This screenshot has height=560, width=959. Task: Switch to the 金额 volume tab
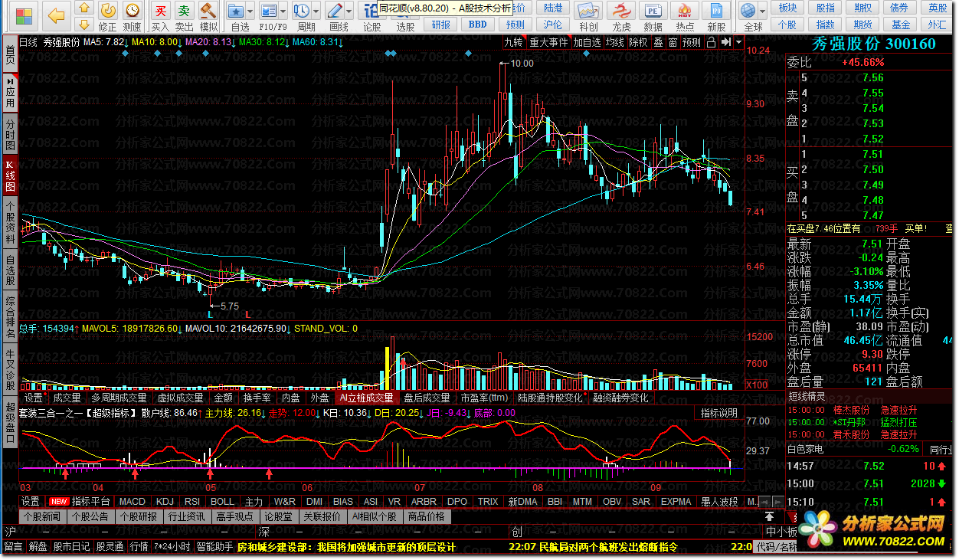tap(223, 398)
